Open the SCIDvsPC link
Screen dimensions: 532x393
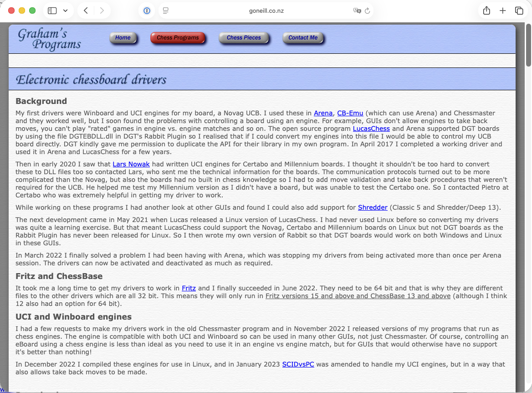[x=298, y=364]
